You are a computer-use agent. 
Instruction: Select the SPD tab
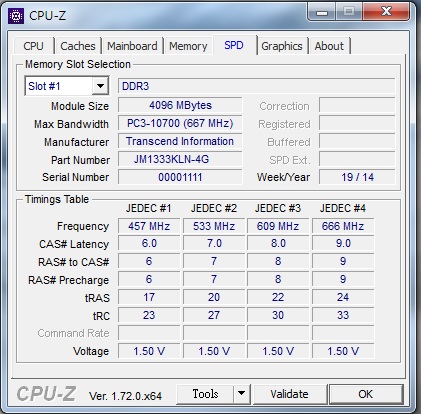pyautogui.click(x=234, y=45)
